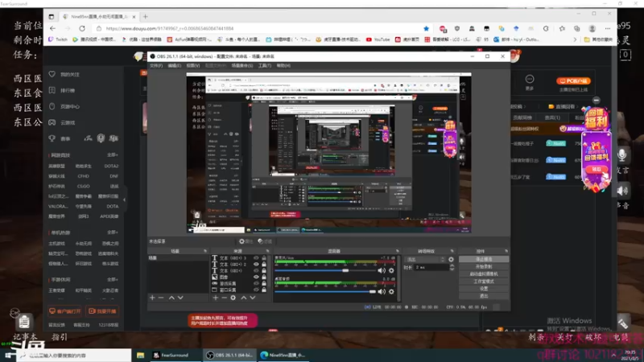The width and height of the screenshot is (644, 362).
Task: Click 设置 button in OBS controls
Action: [x=484, y=289]
